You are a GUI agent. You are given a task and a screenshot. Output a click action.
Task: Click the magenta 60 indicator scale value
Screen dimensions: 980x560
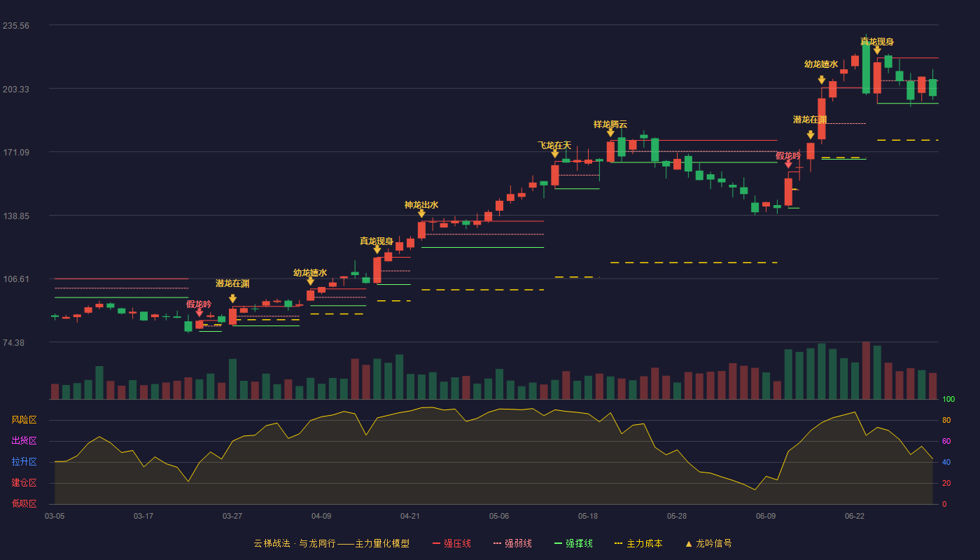click(946, 442)
